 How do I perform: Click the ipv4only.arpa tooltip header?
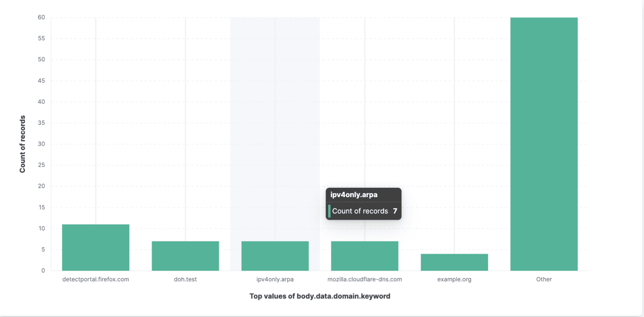click(354, 195)
